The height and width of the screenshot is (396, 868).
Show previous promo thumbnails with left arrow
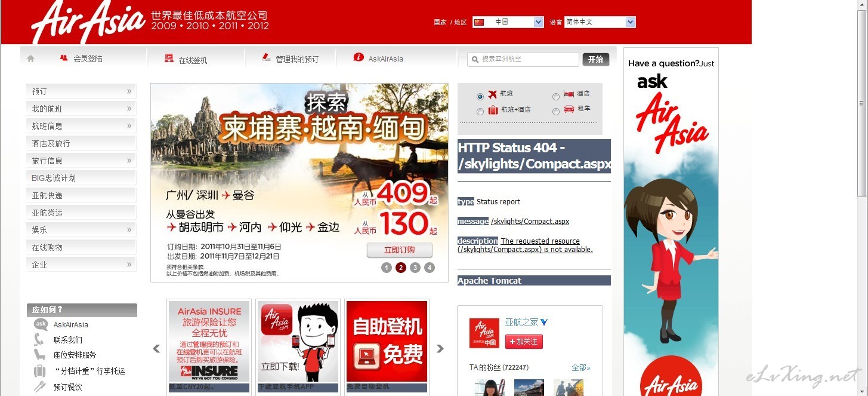coord(156,349)
